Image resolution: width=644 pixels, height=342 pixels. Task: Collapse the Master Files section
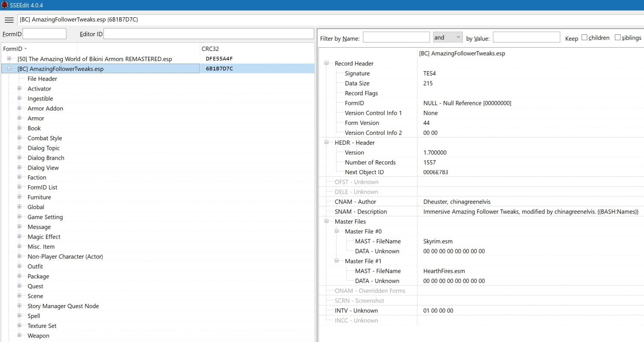327,221
